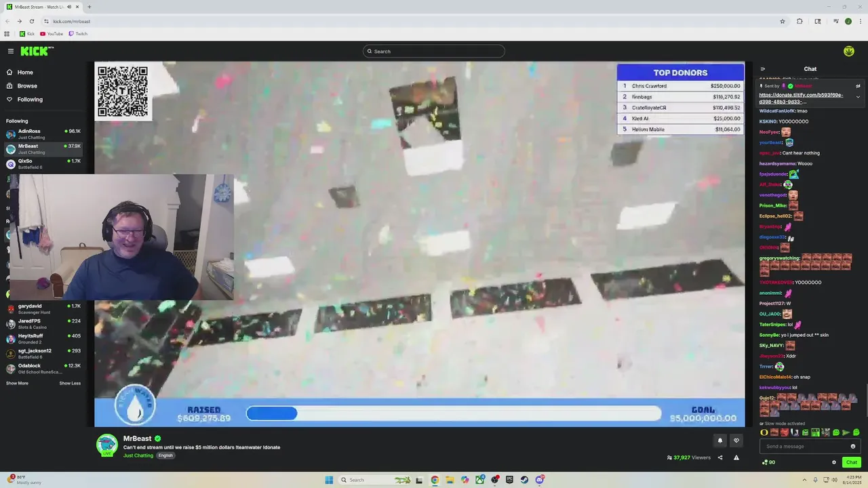Open the apps grid in the bookmarks bar
The height and width of the screenshot is (488, 868).
click(7, 34)
